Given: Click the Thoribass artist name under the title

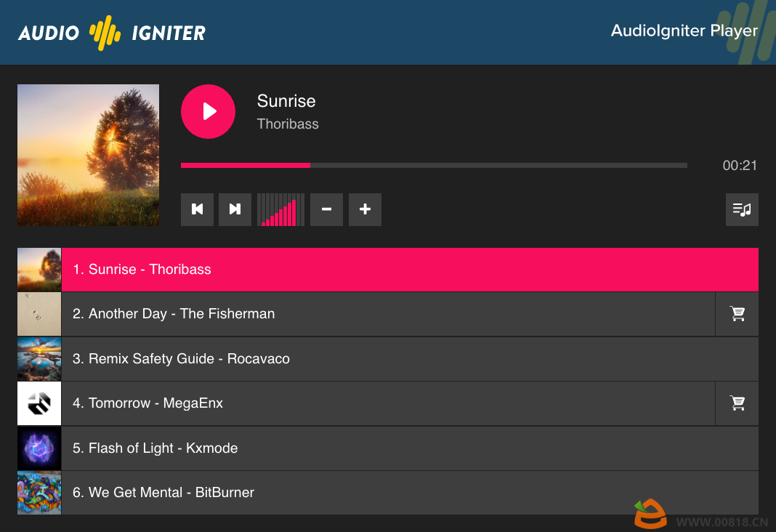Looking at the screenshot, I should (288, 124).
